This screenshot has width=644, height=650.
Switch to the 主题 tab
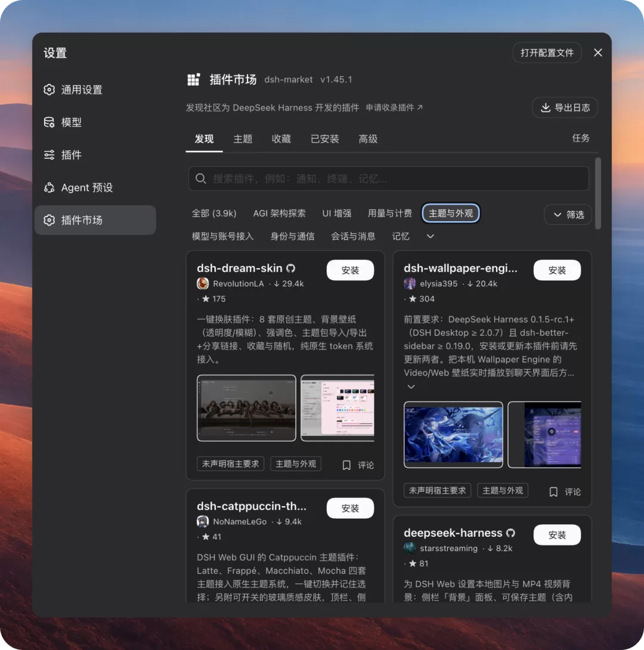[243, 139]
